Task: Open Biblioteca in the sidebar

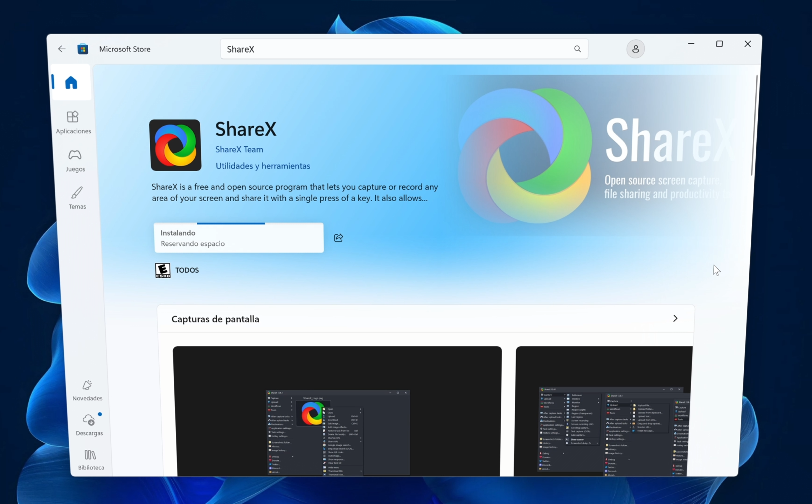Action: [x=91, y=460]
